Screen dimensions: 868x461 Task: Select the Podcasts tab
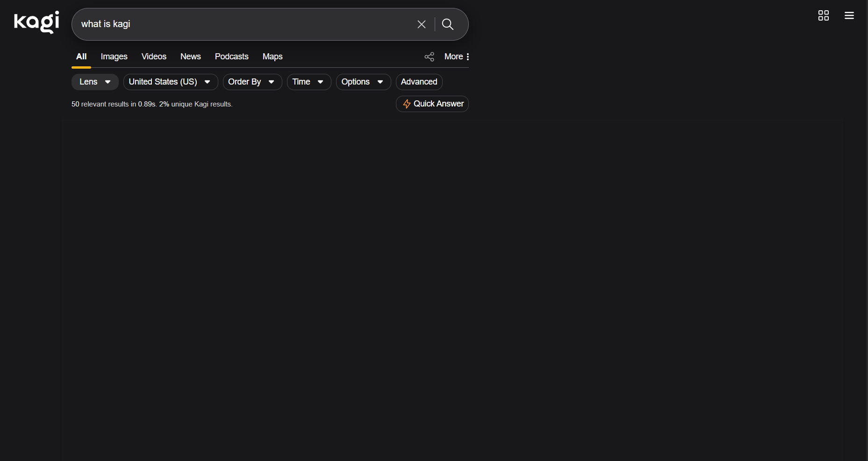(x=231, y=57)
